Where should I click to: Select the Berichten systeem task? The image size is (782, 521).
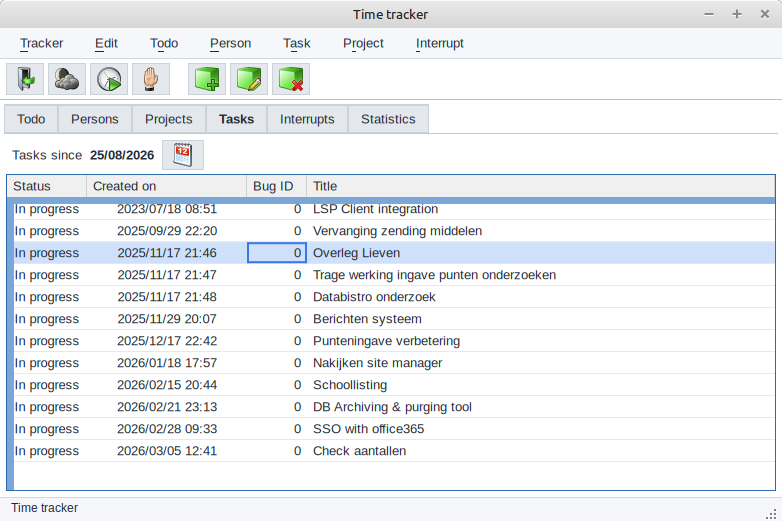pyautogui.click(x=367, y=319)
